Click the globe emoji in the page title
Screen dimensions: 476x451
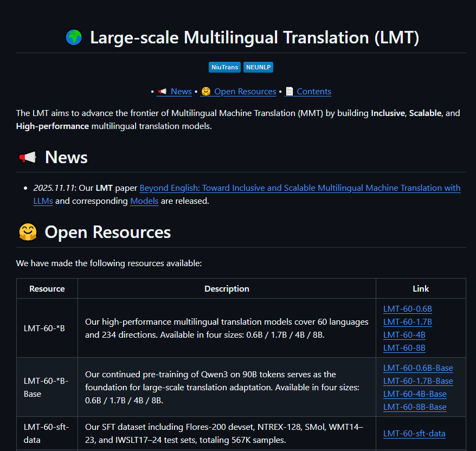point(74,38)
